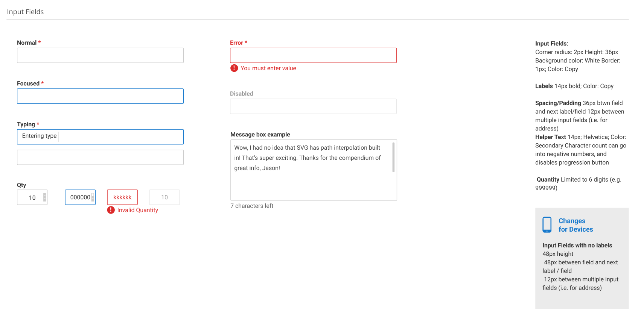Click the 'Qty' label
Screen dimensions: 644x323
[x=21, y=185]
